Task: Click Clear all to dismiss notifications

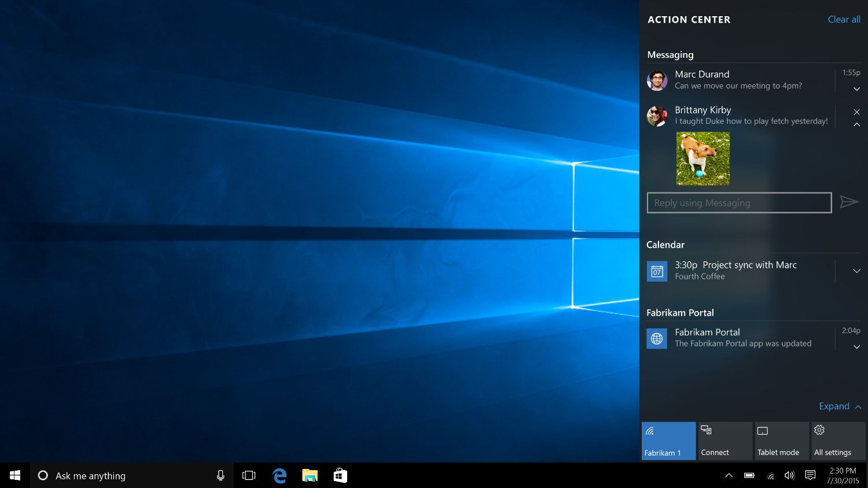Action: pos(844,19)
